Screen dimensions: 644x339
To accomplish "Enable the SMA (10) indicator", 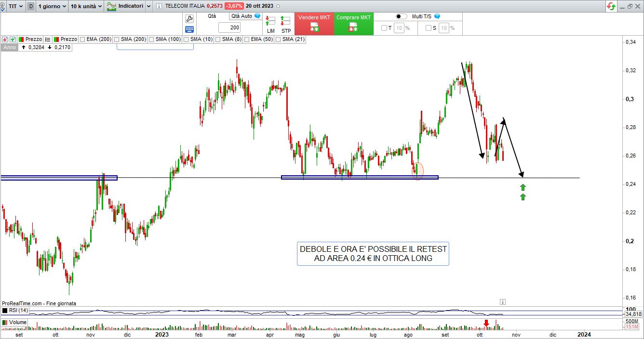I will (x=187, y=39).
